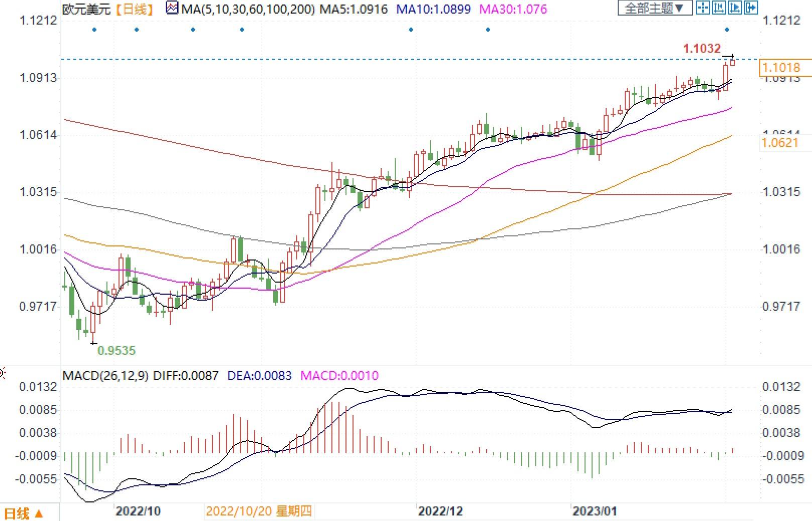812x521 pixels.
Task: Click the MA indicator chart icon
Action: tap(172, 8)
